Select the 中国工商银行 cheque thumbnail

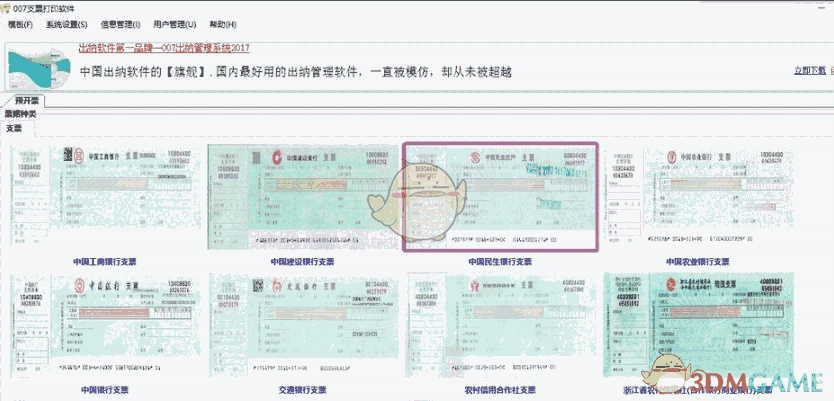tap(106, 197)
